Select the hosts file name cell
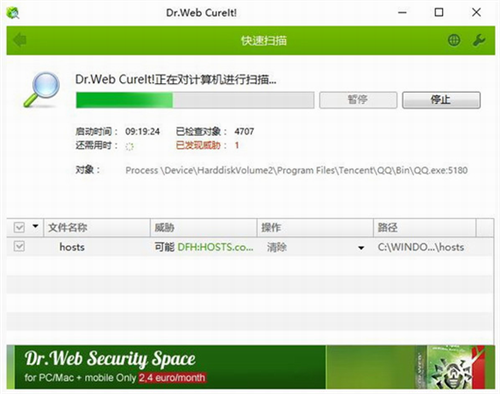Screen dimensions: 500x394 pyautogui.click(x=72, y=247)
